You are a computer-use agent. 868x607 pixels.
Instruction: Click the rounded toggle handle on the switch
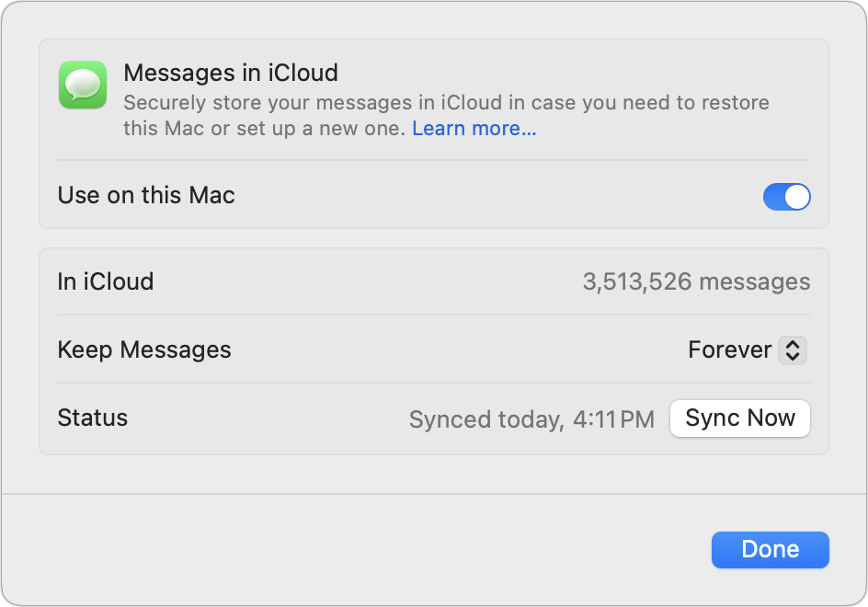click(x=798, y=197)
